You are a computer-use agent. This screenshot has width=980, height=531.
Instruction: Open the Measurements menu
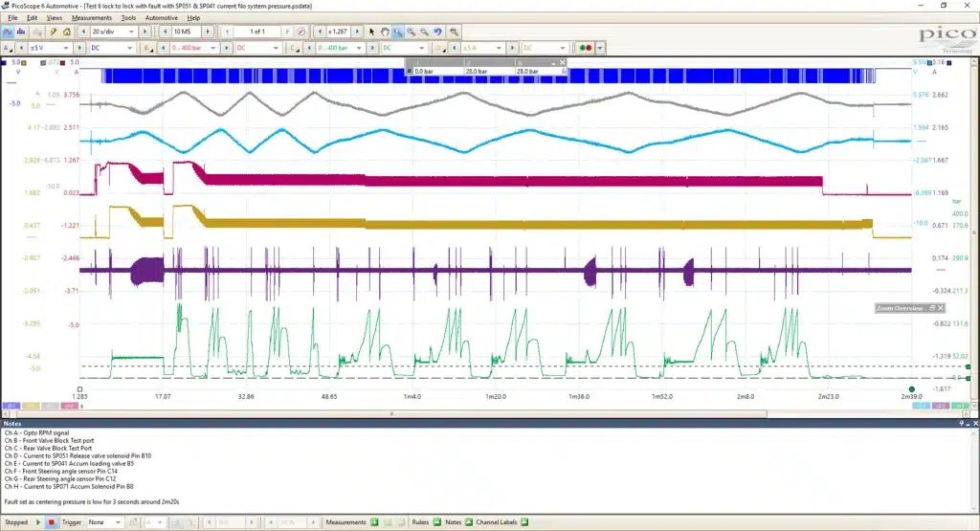point(91,18)
